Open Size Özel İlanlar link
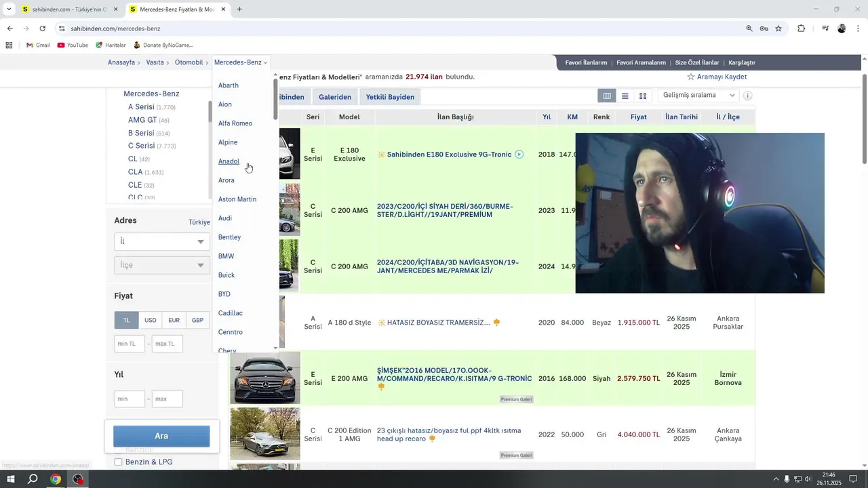Image resolution: width=868 pixels, height=488 pixels. point(697,62)
